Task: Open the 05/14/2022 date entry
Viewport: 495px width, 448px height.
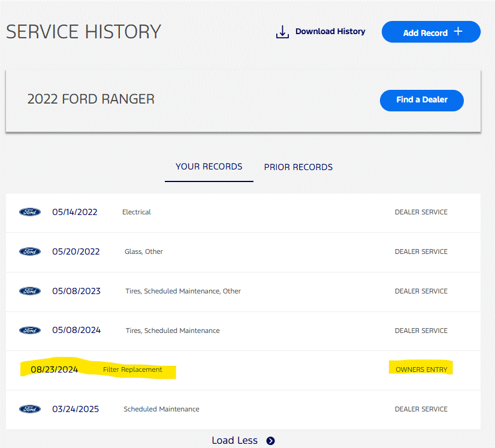Action: coord(75,212)
